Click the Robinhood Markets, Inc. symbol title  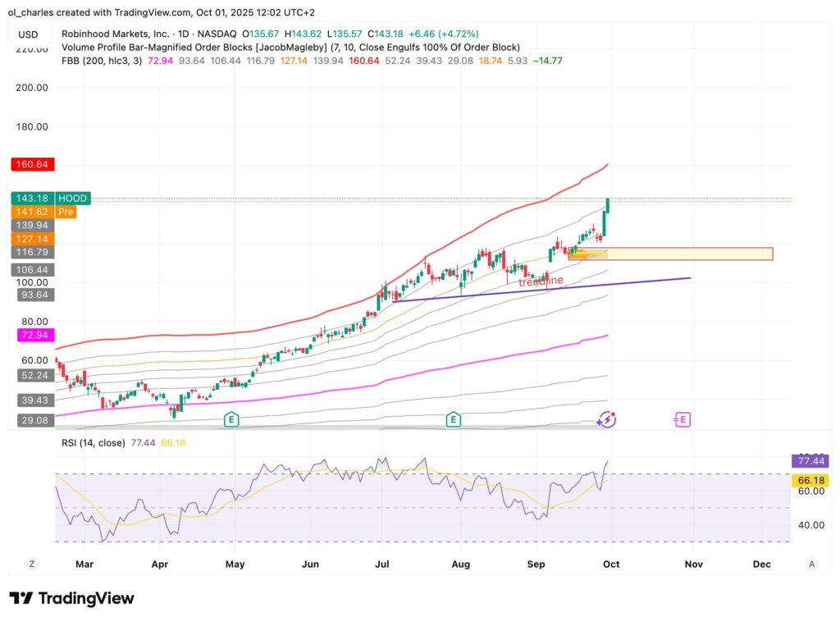pyautogui.click(x=116, y=34)
